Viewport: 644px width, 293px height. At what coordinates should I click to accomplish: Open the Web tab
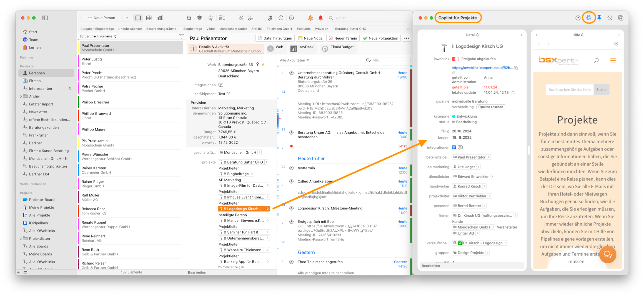(x=276, y=49)
